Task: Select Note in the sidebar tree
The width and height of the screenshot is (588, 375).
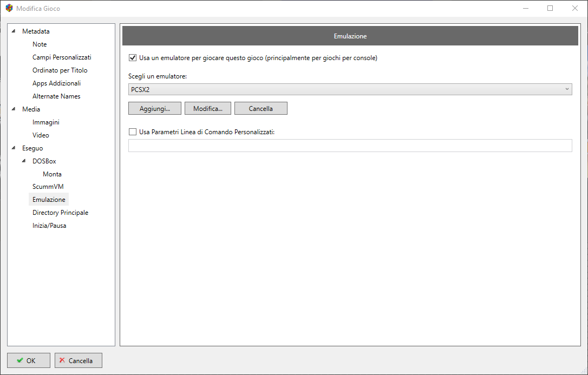Action: 40,44
